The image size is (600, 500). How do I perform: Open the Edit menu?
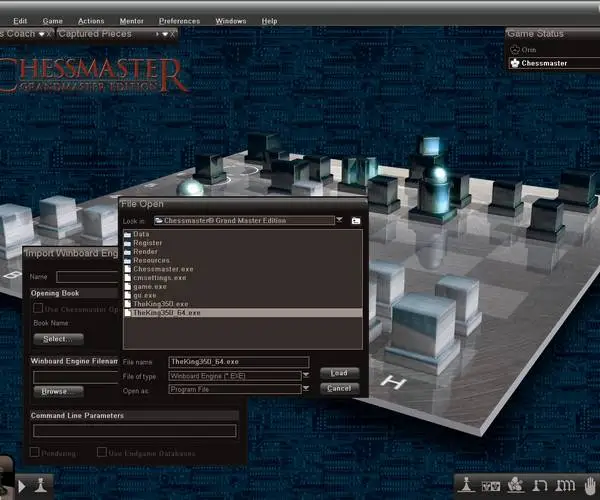(20, 21)
